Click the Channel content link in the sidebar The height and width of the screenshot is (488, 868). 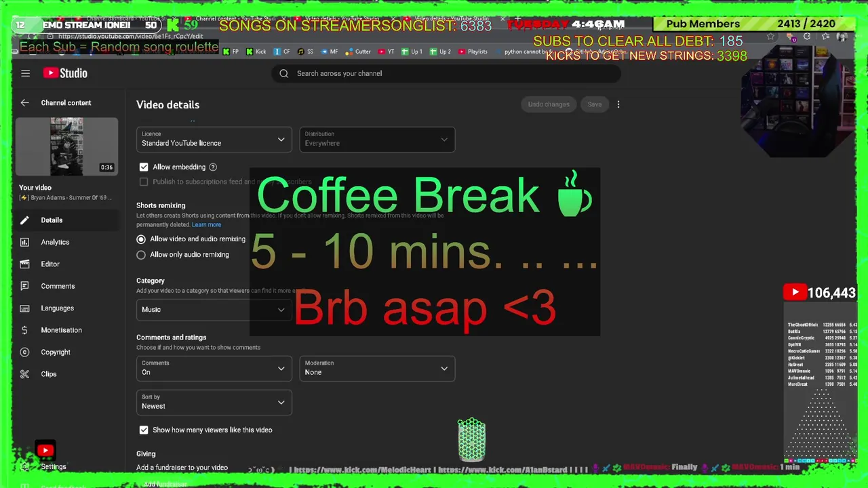66,103
